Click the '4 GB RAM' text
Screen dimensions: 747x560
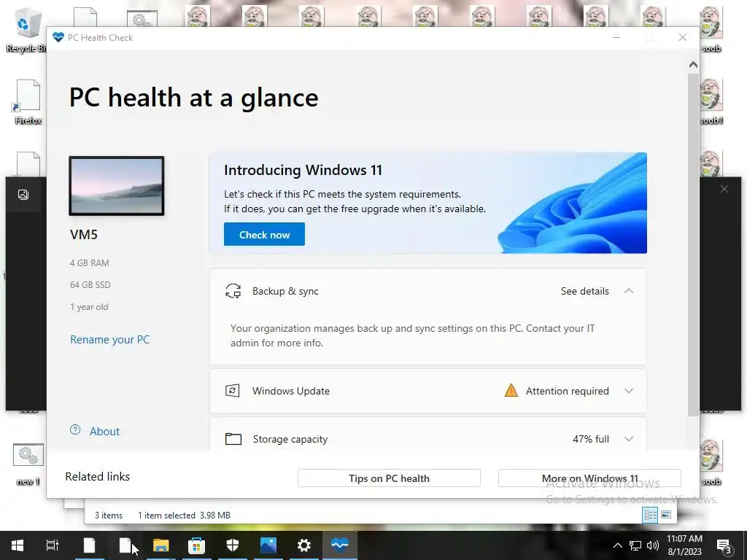tap(90, 262)
